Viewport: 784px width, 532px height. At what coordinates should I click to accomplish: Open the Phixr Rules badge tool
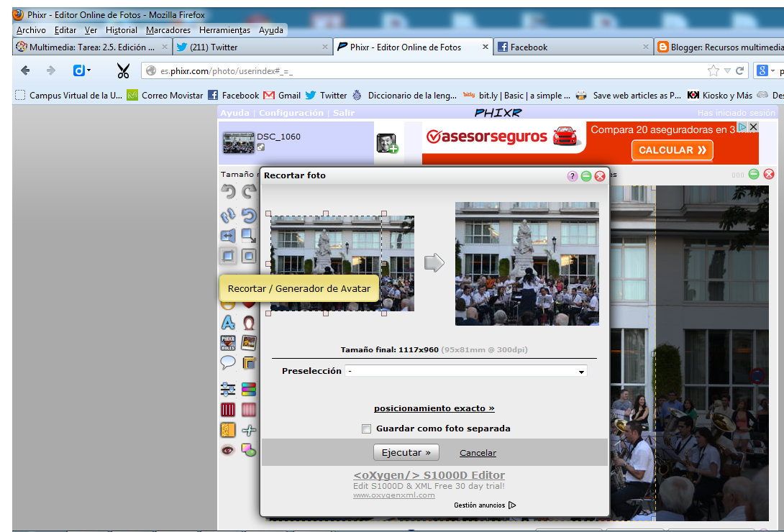pos(228,343)
